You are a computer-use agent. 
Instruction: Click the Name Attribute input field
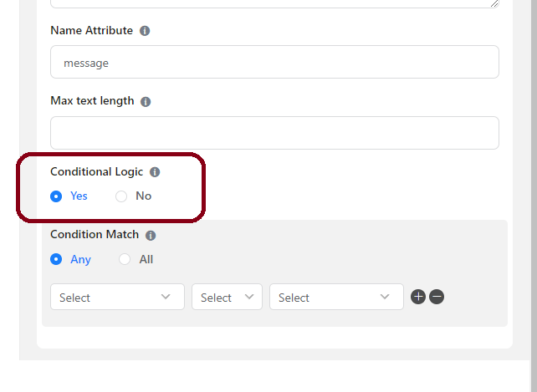[274, 62]
